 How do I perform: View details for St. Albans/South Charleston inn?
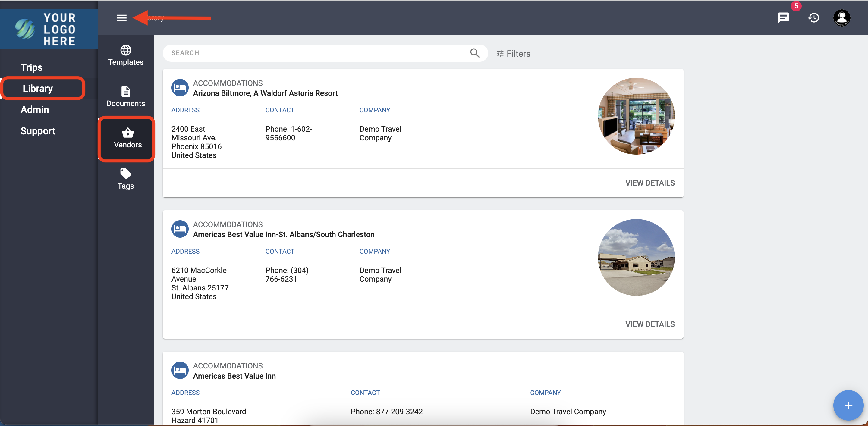pyautogui.click(x=650, y=324)
